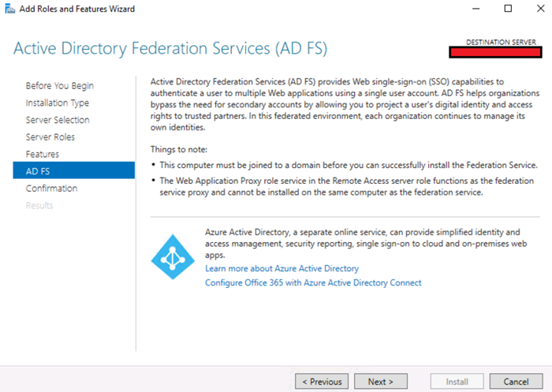This screenshot has height=392, width=552.
Task: Click the page heading Active Directory Federation Services
Action: (170, 49)
